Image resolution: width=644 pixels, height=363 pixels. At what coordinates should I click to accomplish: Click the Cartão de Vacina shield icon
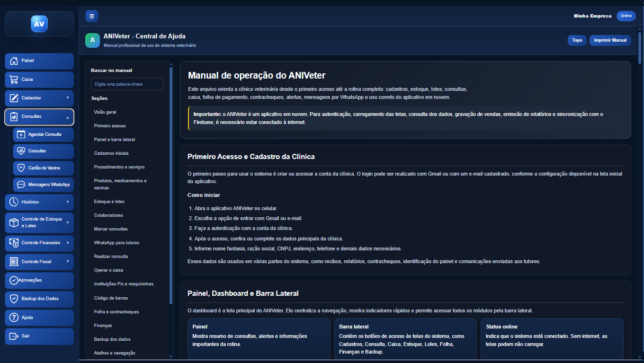[21, 168]
